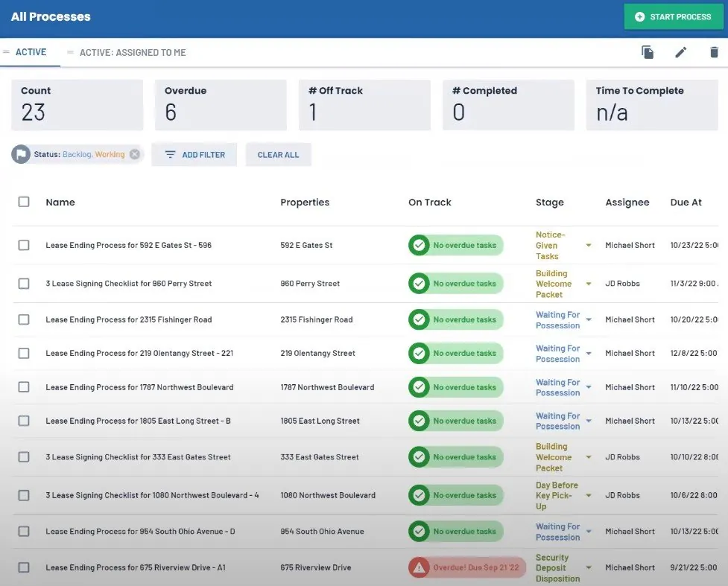
Task: Click the drag handle icon beside the ACTIVE tab
Action: 6,52
